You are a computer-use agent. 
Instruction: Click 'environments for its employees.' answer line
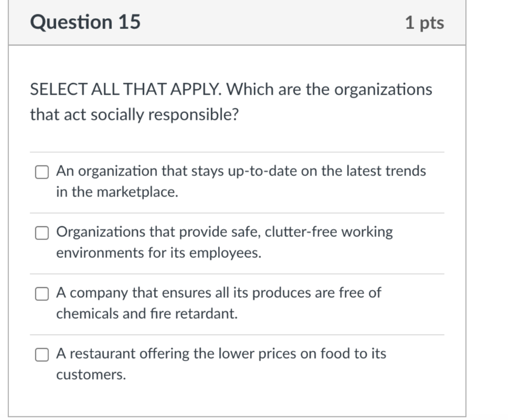pos(158,253)
